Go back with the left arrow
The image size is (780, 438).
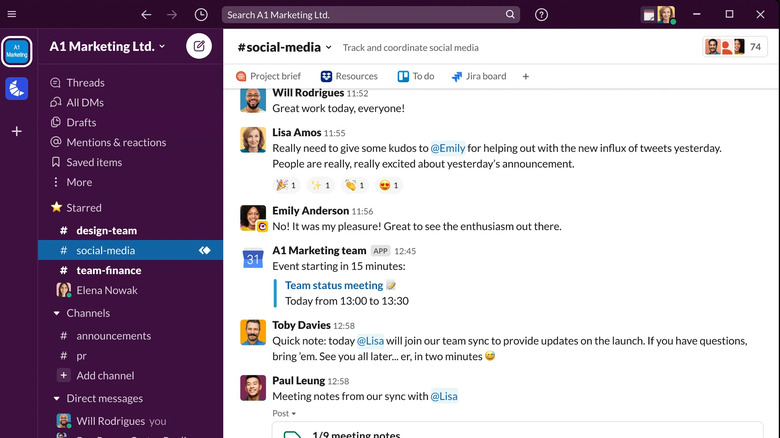[x=147, y=15]
